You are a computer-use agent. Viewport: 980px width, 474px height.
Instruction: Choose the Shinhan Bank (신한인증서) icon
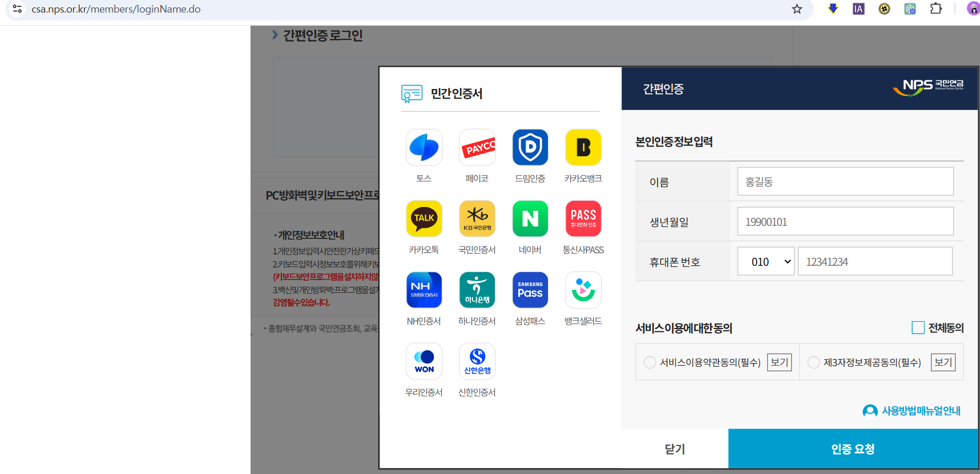[x=477, y=361]
